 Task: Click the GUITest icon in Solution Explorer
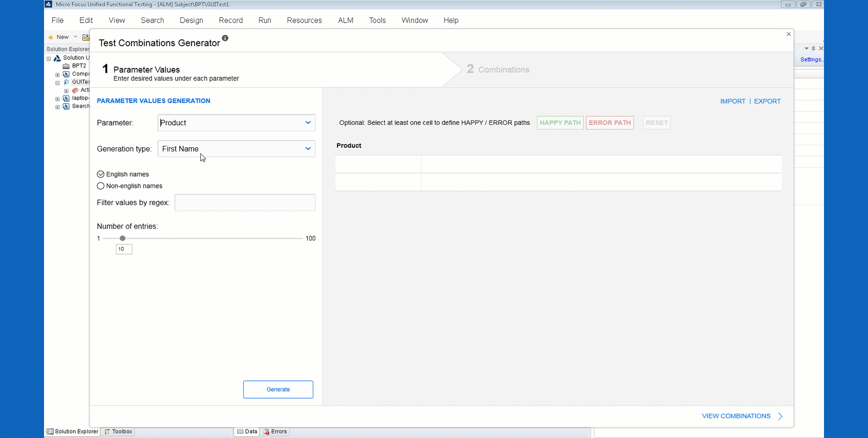(67, 82)
